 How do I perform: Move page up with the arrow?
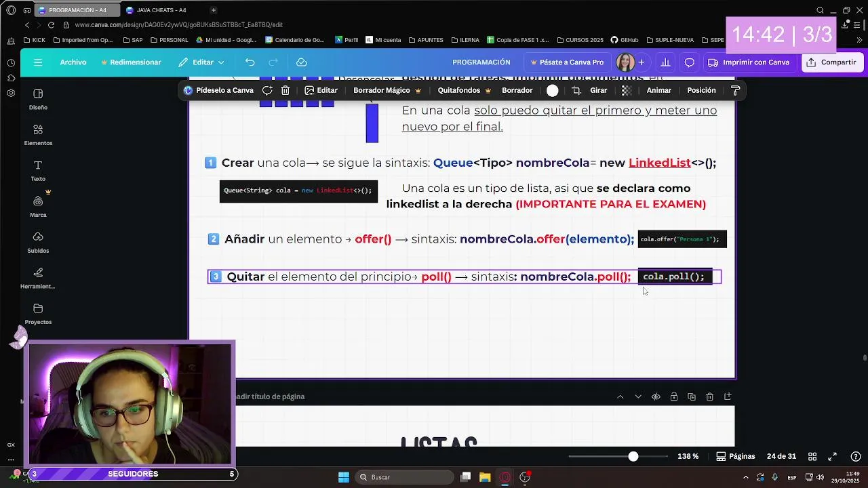[620, 396]
